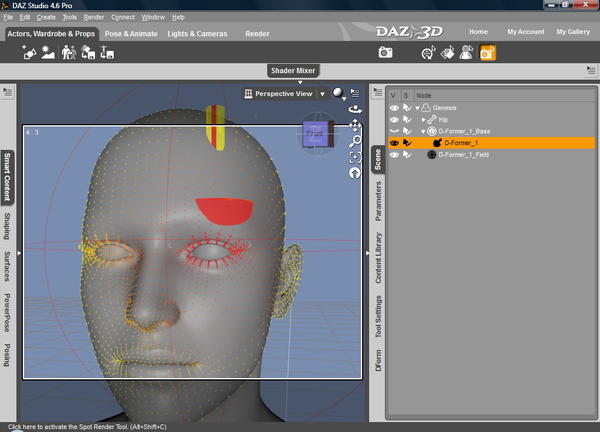Click the viewport reset view arrow control
The width and height of the screenshot is (600, 432).
(x=355, y=173)
